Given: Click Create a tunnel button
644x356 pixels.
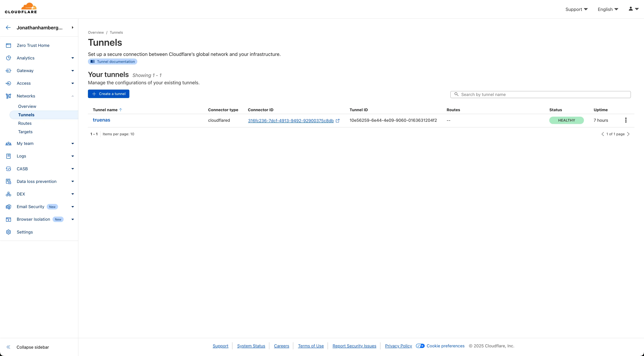Looking at the screenshot, I should coord(108,94).
